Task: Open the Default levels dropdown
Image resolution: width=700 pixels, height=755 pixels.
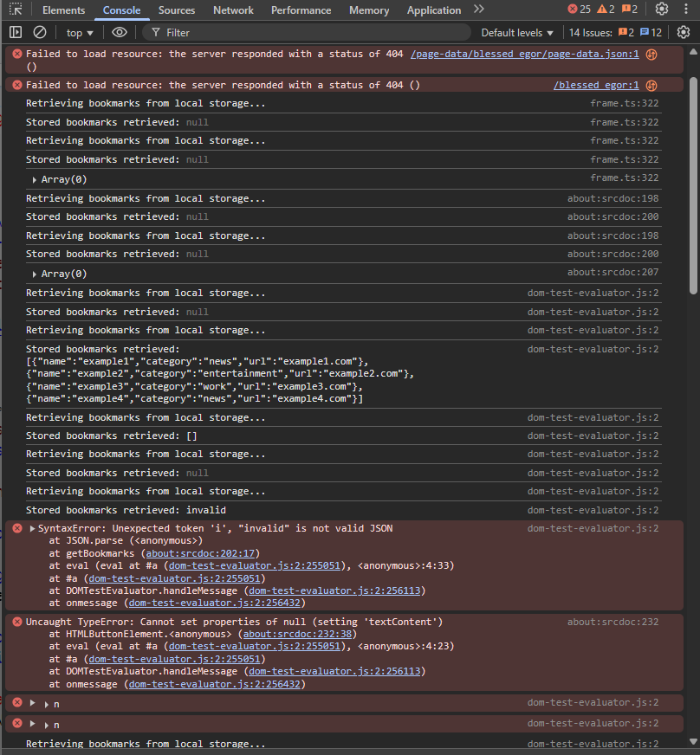Action: click(x=517, y=33)
